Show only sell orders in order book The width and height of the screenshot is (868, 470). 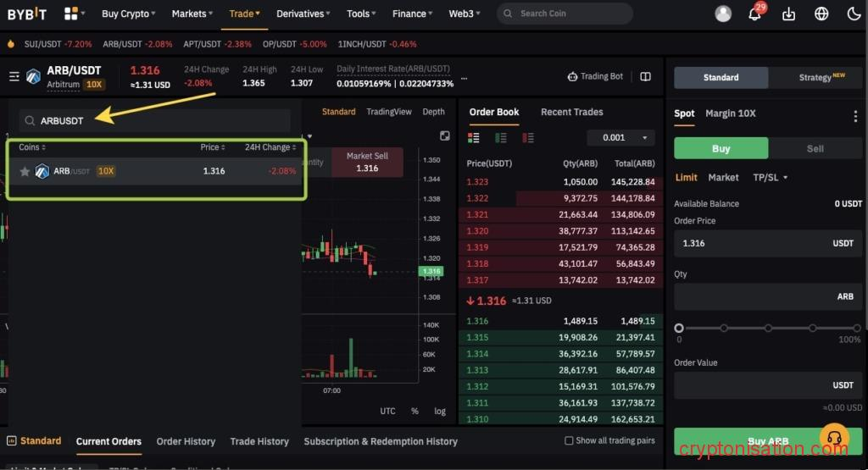529,138
